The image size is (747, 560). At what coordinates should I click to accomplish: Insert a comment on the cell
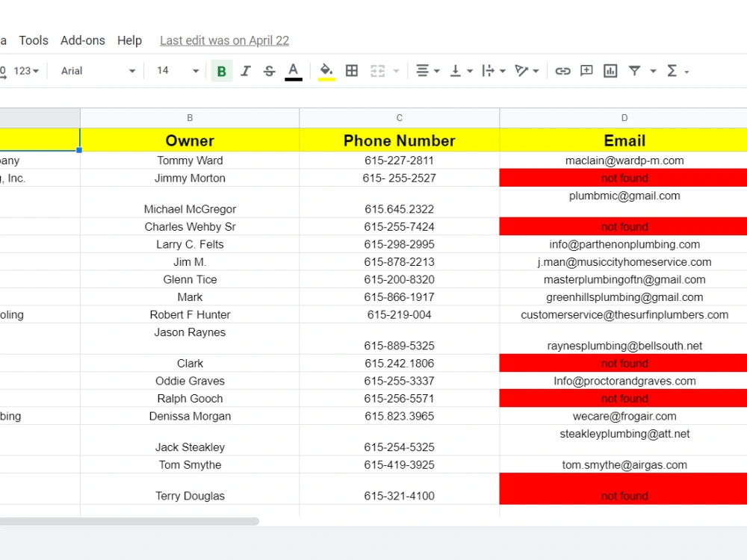coord(586,70)
